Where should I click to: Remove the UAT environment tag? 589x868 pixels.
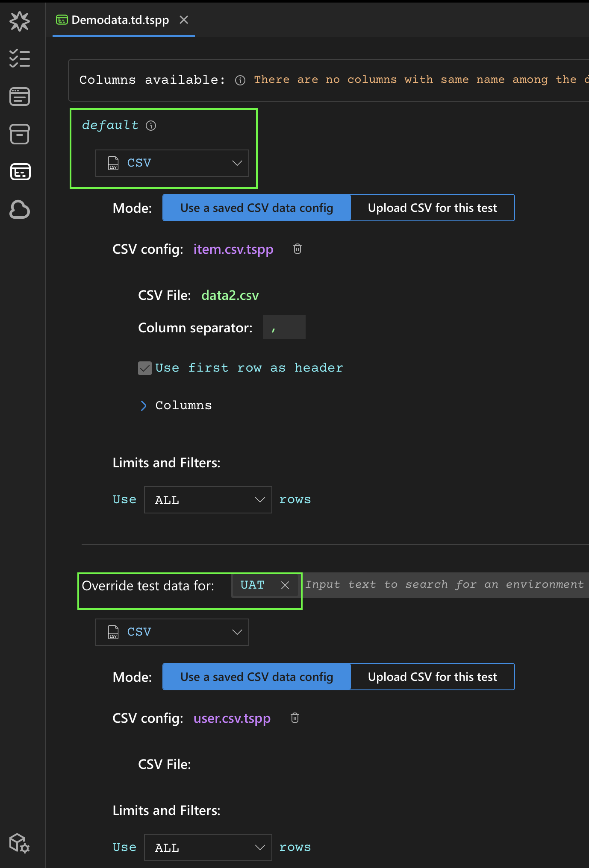285,585
